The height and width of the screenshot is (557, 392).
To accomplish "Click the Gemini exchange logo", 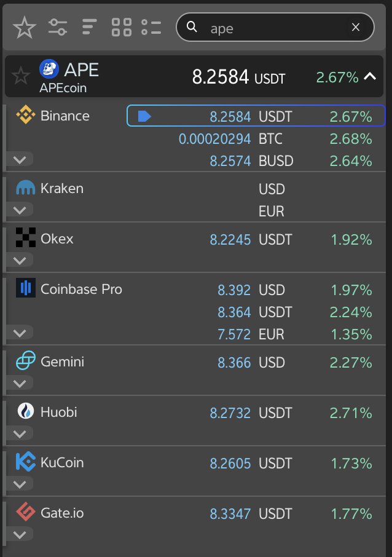I will pos(26,360).
